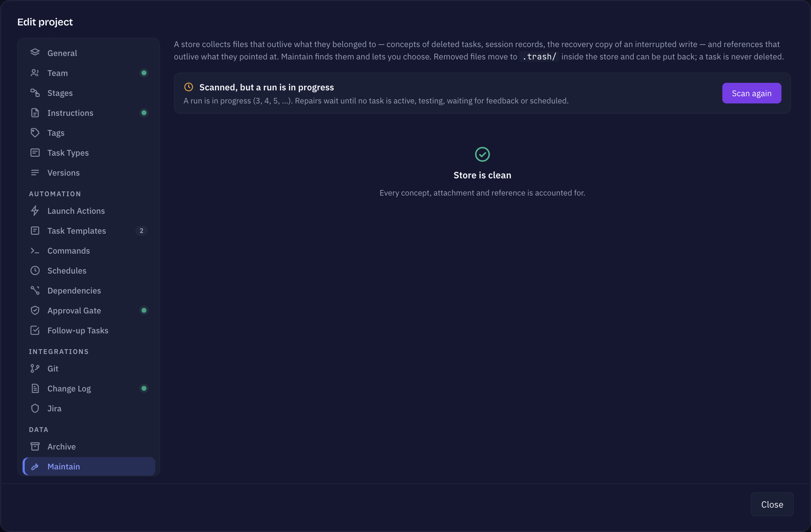
Task: Click the Git branch icon
Action: pos(35,368)
